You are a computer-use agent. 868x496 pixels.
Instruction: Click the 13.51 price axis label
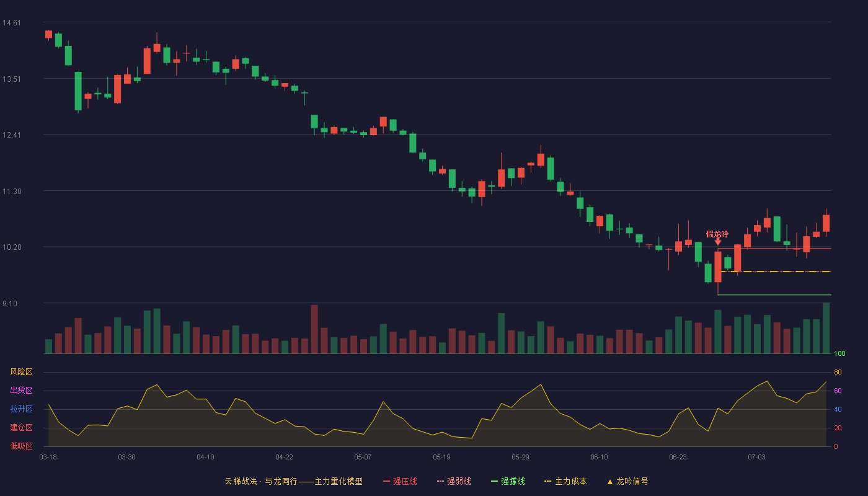point(12,79)
